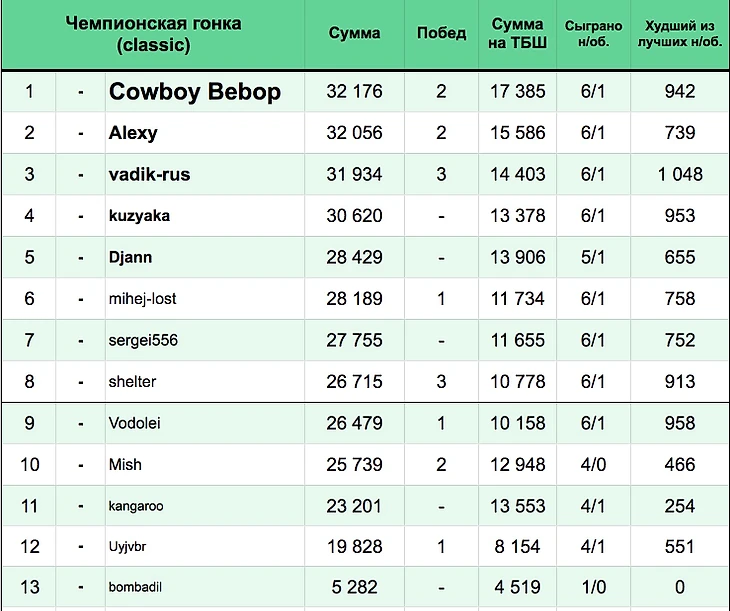Viewport: 730px width, 611px height.
Task: Select the Mish player entry
Action: tap(125, 464)
